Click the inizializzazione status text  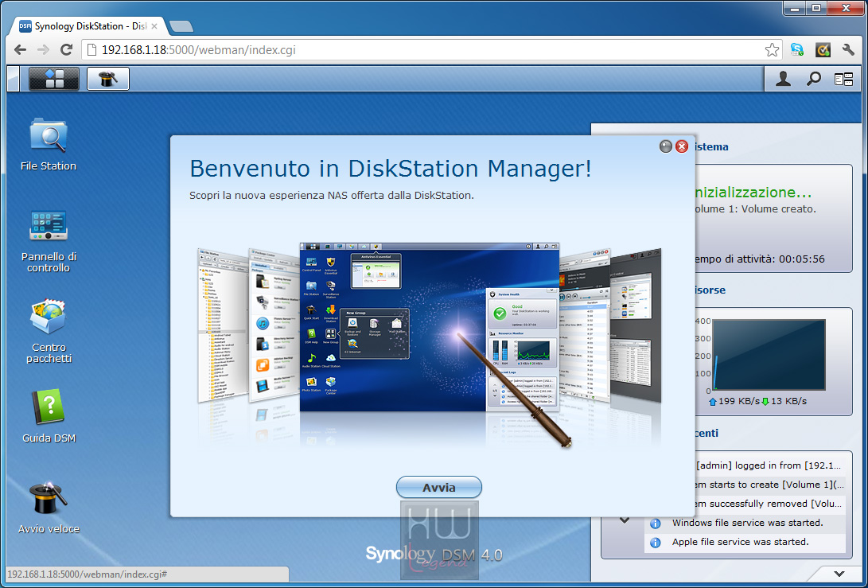[753, 193]
